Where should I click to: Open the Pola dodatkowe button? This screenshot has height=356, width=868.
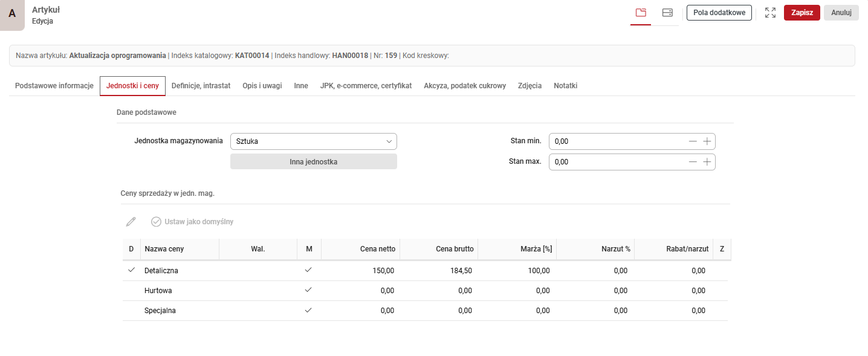719,13
